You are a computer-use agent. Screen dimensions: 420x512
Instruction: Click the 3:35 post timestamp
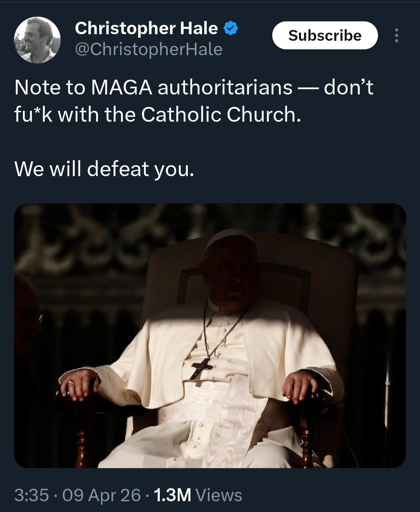pos(31,495)
